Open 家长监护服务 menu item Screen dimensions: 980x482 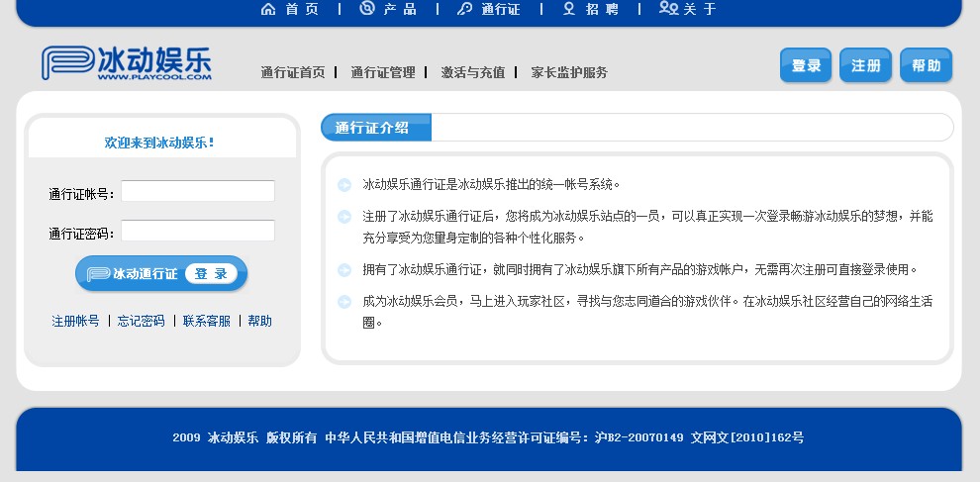pos(568,72)
